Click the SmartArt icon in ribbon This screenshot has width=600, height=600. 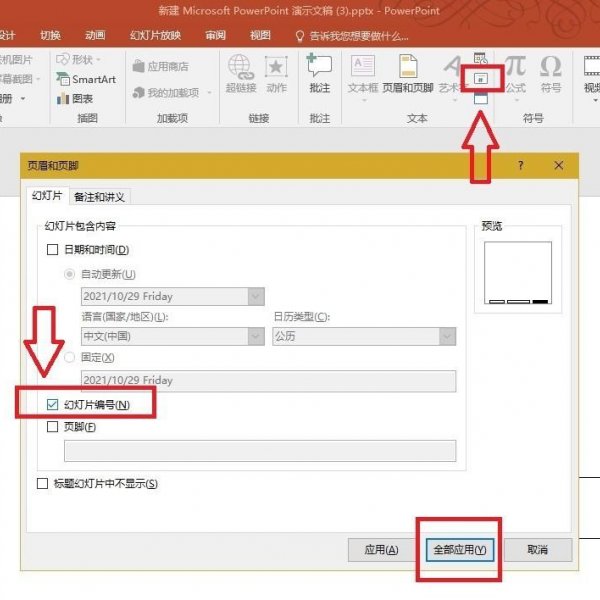pos(64,79)
